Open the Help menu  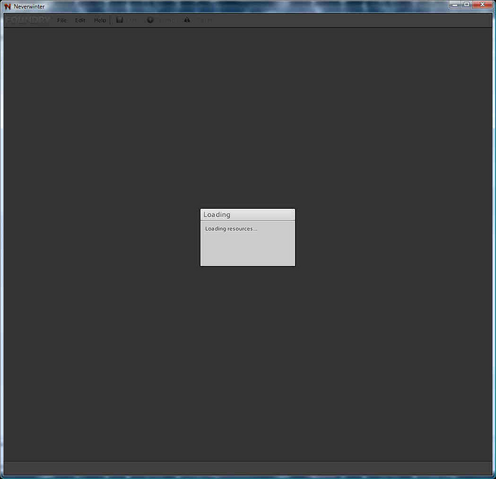point(100,20)
